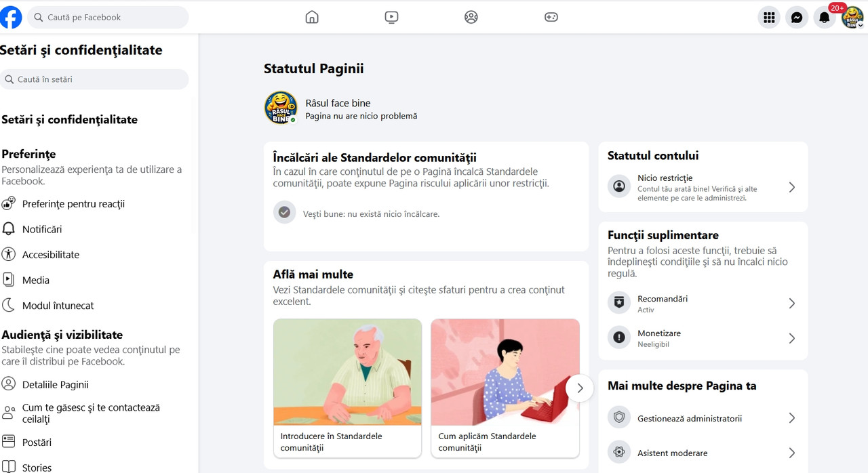Click the Gestionează administratorii link
The height and width of the screenshot is (473, 868).
tap(690, 418)
